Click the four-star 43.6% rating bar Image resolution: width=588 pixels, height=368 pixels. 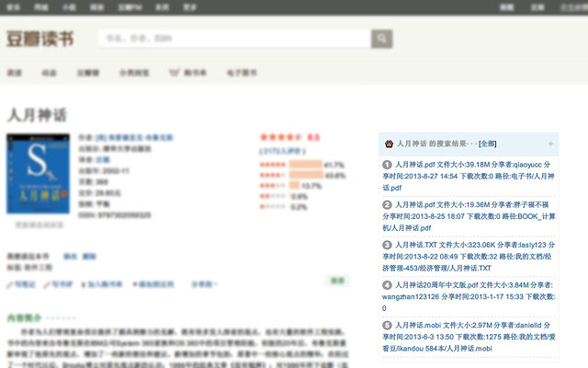click(306, 175)
